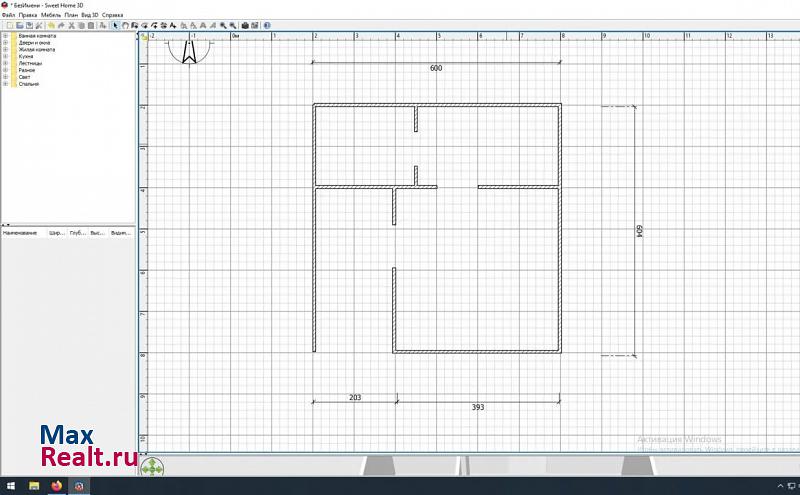Activate the Pan hand tool
This screenshot has height=495, width=800.
click(x=124, y=25)
